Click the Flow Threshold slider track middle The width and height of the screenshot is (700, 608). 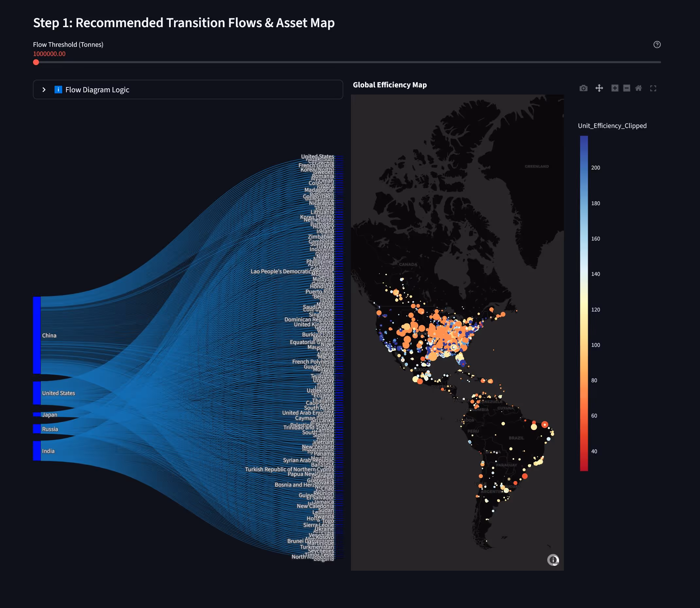tap(348, 62)
